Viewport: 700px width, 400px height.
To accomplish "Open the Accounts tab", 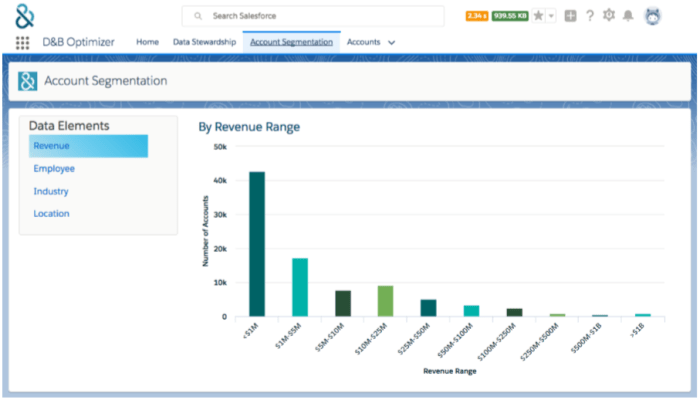I will [363, 42].
